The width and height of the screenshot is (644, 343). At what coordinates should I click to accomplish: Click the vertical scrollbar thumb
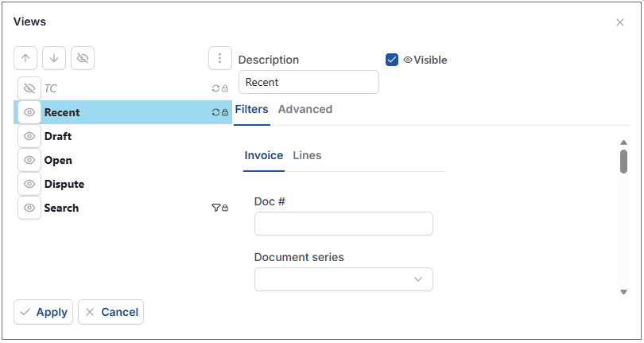click(x=623, y=162)
